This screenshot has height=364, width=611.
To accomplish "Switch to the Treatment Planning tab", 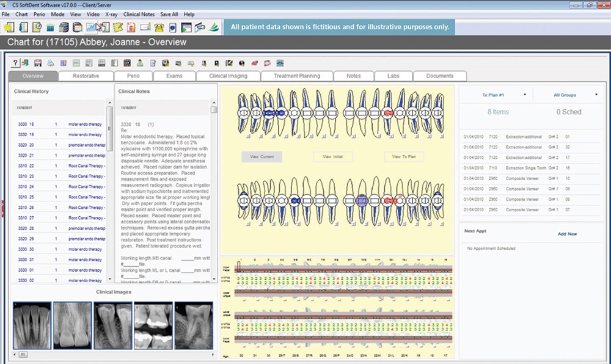I will pyautogui.click(x=297, y=76).
